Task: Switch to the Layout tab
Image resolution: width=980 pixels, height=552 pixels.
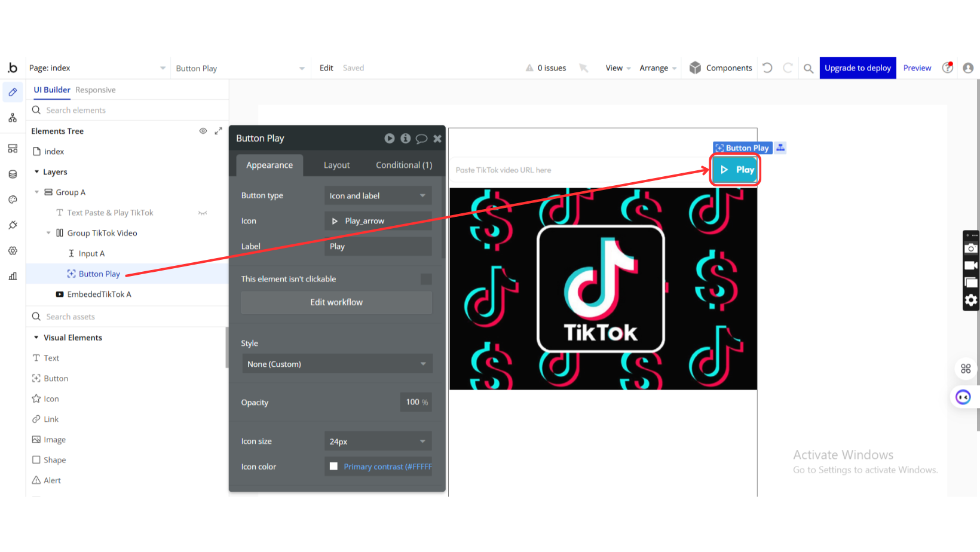Action: 337,165
